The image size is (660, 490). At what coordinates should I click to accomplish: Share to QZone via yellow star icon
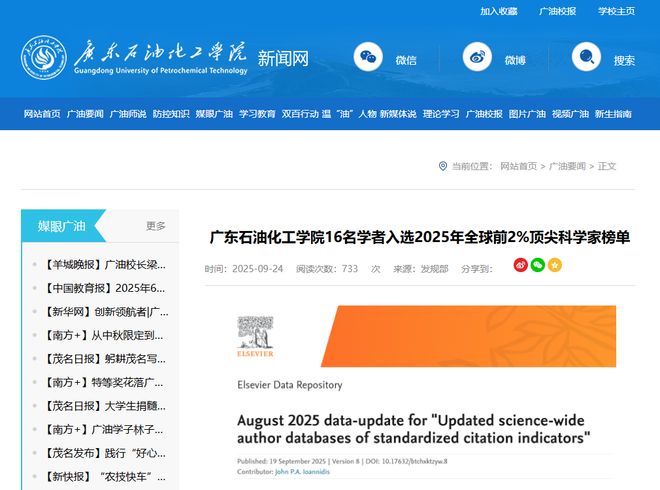click(554, 265)
